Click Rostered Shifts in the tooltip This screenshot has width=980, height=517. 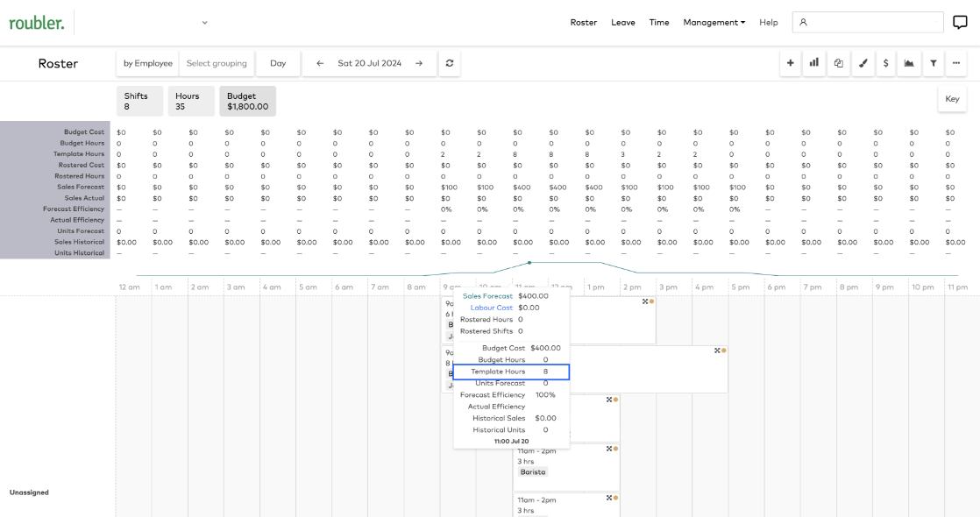486,331
